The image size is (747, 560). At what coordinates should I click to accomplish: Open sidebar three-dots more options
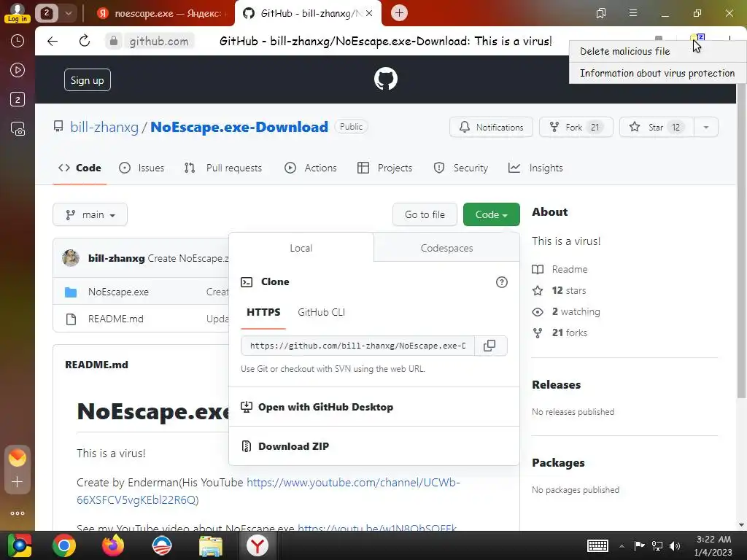18,513
